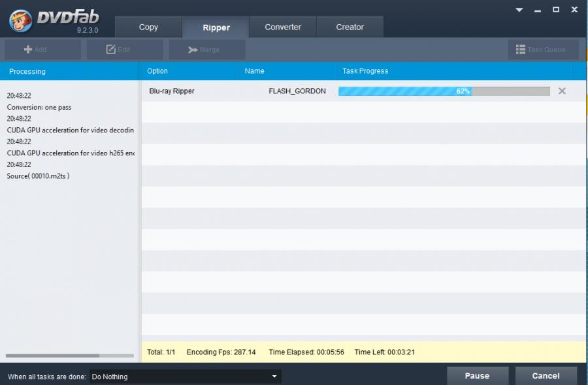This screenshot has width=588, height=385.
Task: Switch to the Ripper tab
Action: click(216, 27)
